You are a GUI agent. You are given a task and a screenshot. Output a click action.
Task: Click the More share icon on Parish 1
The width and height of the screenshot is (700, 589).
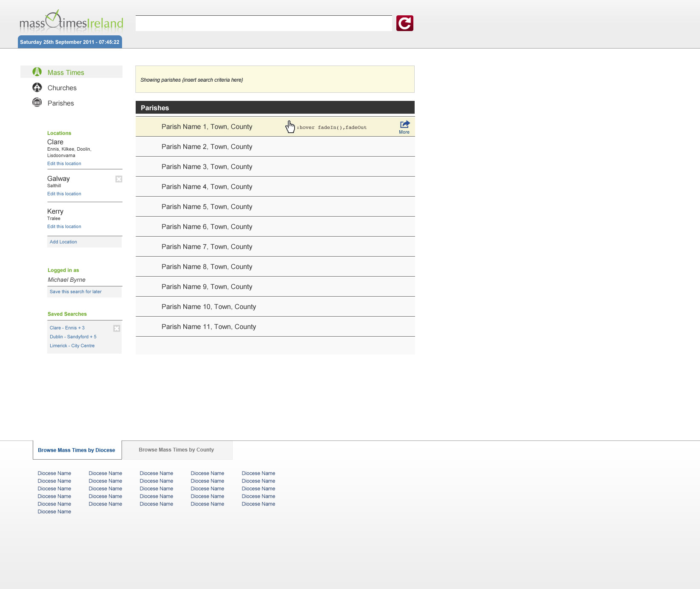(404, 125)
